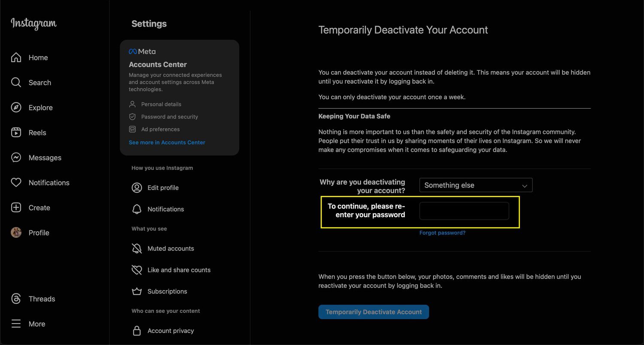The width and height of the screenshot is (644, 345).
Task: Click the Like and share counts icon
Action: pyautogui.click(x=137, y=270)
